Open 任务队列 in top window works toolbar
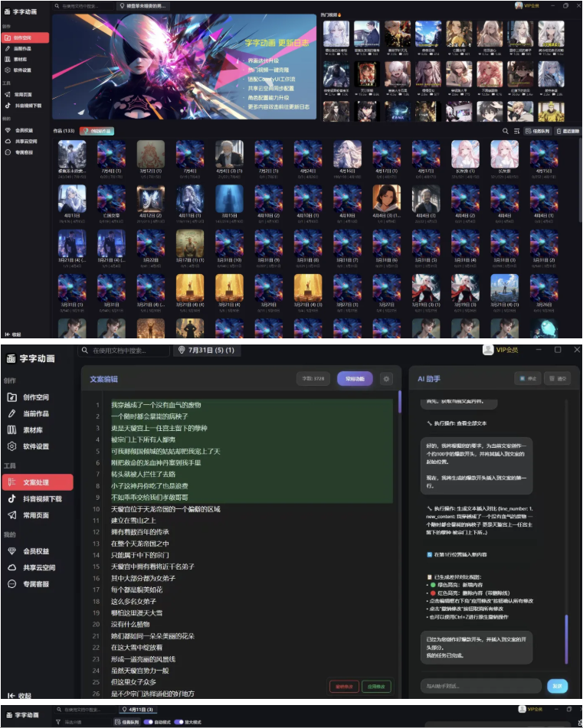Screen dimensions: 583x728 pos(538,132)
